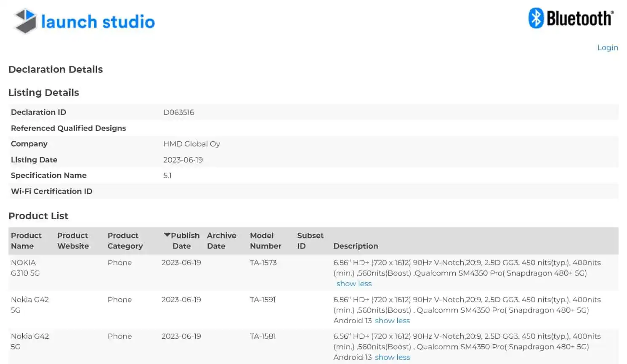
Task: Click show less in the TA-1581 row
Action: pos(392,357)
